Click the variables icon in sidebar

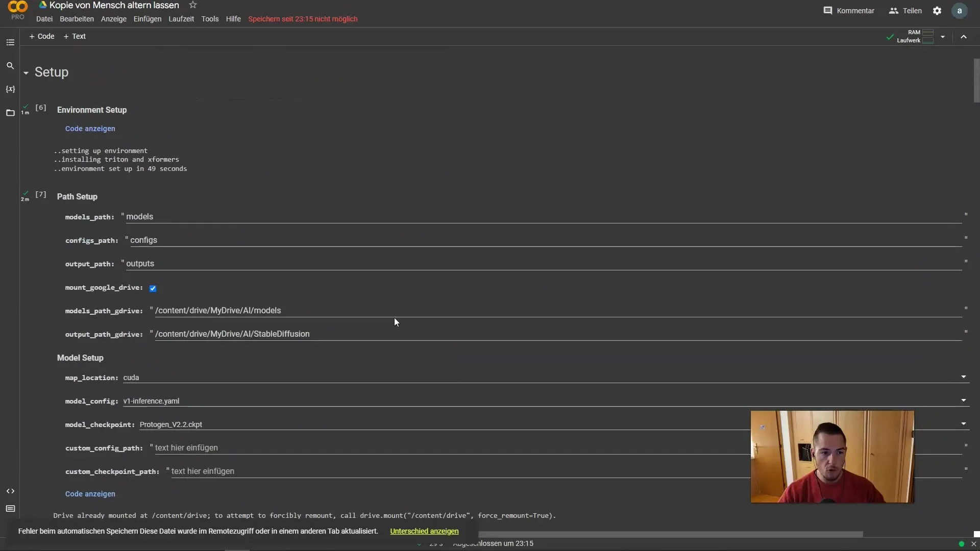click(10, 88)
